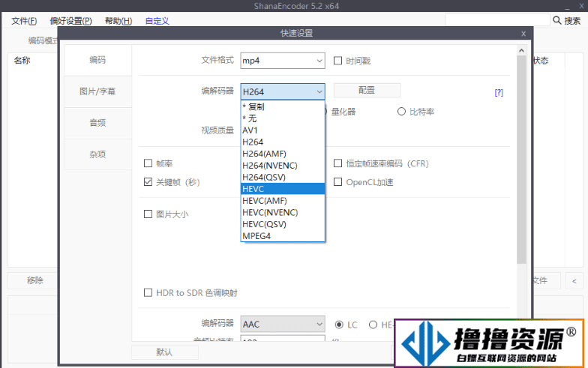Screen dimensions: 588x368
Task: Enable the 图片大小 checkbox
Action: click(148, 214)
